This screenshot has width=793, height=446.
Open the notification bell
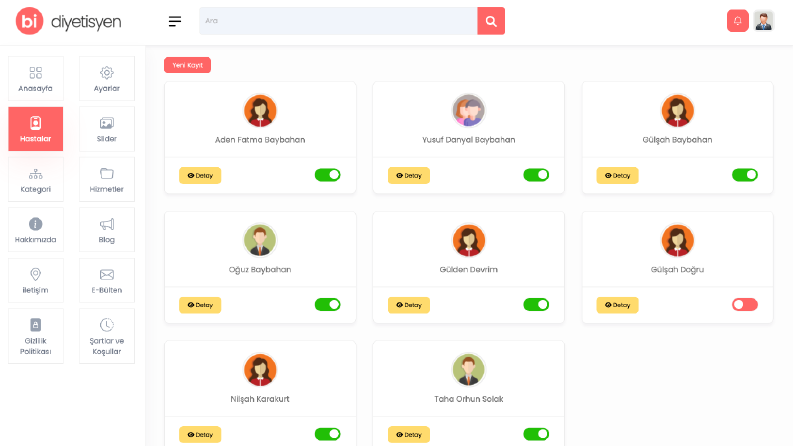point(738,21)
